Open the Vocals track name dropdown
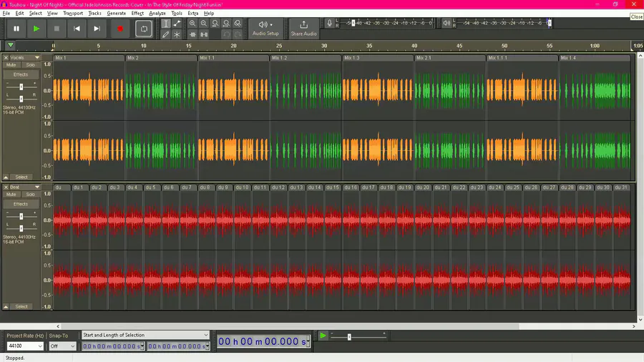644x362 pixels. [37, 58]
